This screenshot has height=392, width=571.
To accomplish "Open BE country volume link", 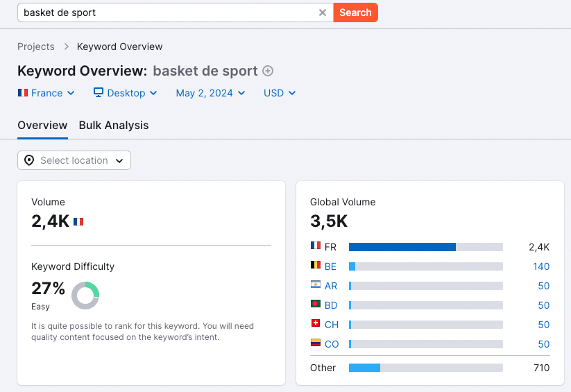I will pos(331,266).
